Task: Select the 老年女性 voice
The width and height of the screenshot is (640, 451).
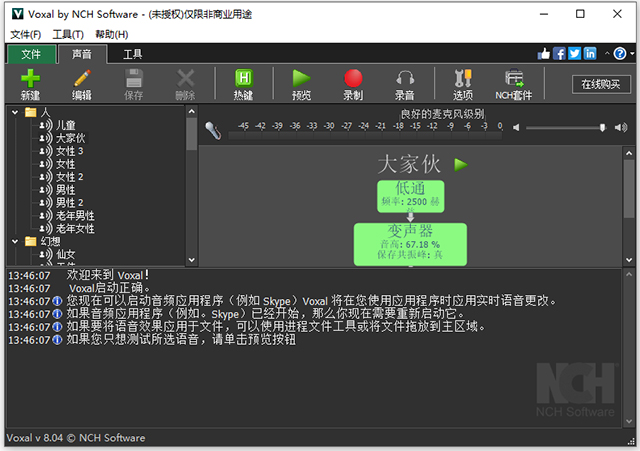Action: [75, 229]
